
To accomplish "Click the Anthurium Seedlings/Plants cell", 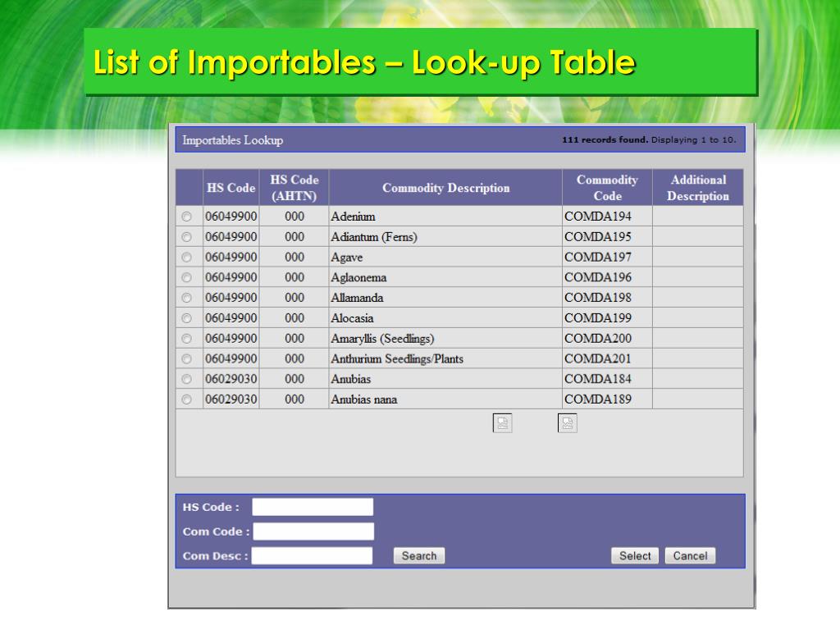I will (x=445, y=359).
